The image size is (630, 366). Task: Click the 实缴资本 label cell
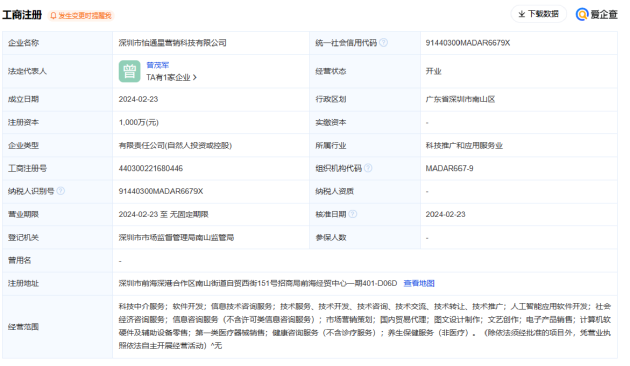tap(365, 123)
